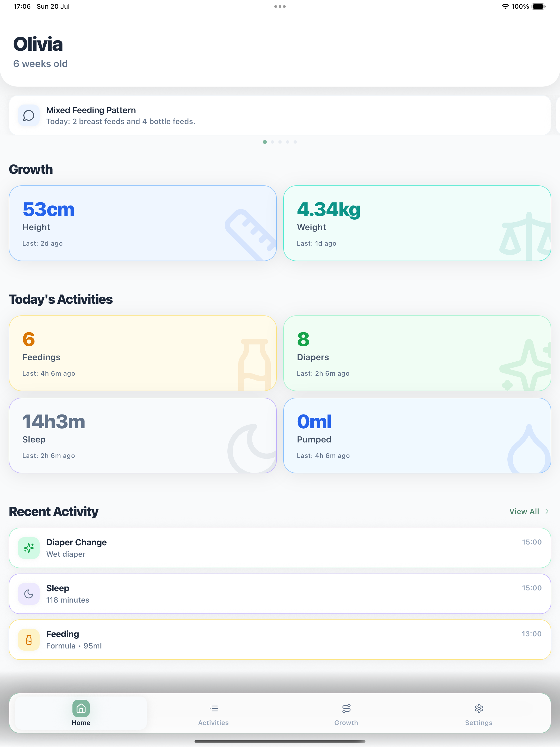The height and width of the screenshot is (747, 560).
Task: Tap the Sleep moon icon in Recent Activity
Action: point(29,594)
